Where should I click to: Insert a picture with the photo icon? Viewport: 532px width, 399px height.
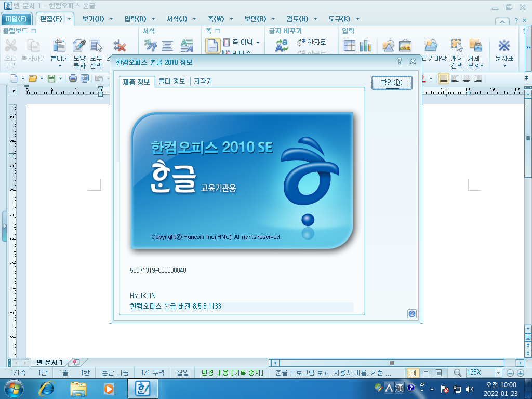coord(405,46)
